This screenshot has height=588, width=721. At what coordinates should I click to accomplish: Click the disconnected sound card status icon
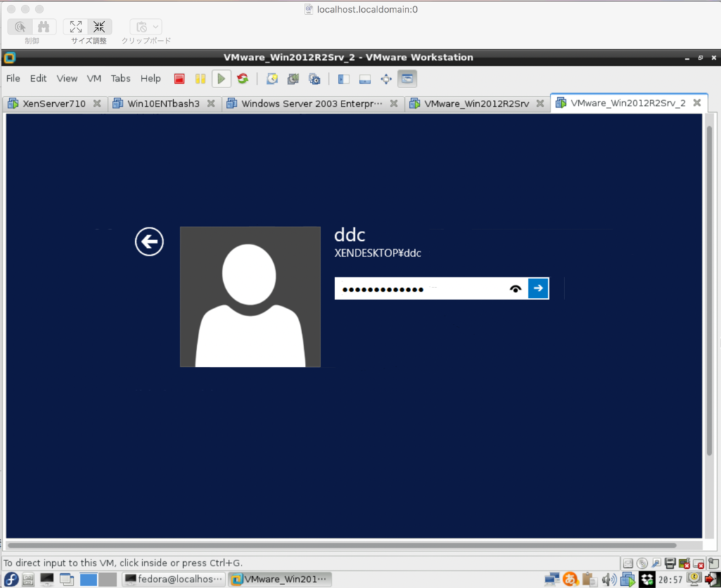click(684, 563)
